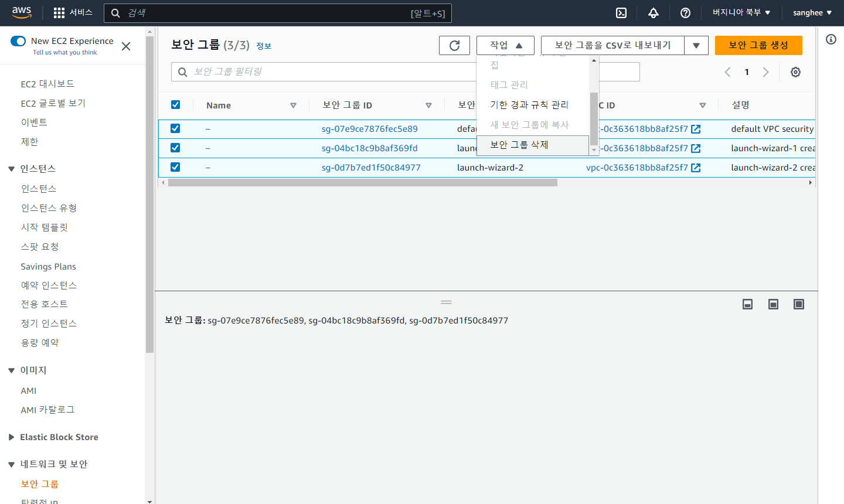Viewport: 844px width, 504px height.
Task: Open AWS home via the aws logo
Action: pyautogui.click(x=22, y=12)
